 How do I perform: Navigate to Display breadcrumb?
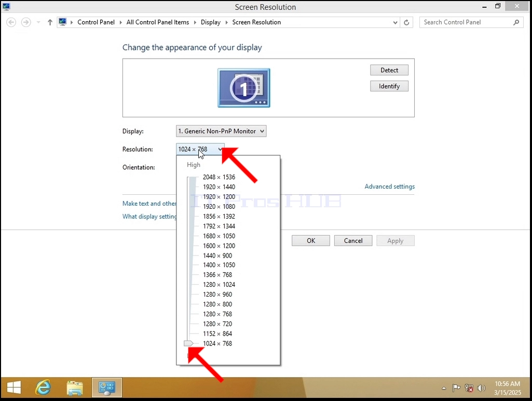pyautogui.click(x=210, y=22)
